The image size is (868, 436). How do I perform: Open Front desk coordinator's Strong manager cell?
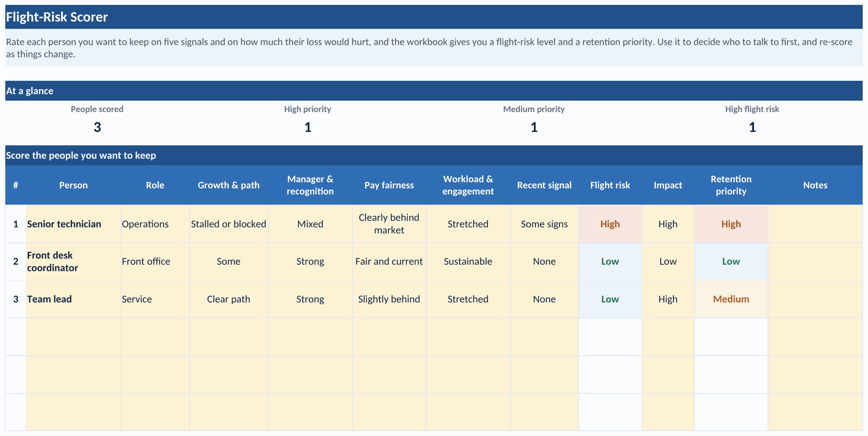pos(310,261)
